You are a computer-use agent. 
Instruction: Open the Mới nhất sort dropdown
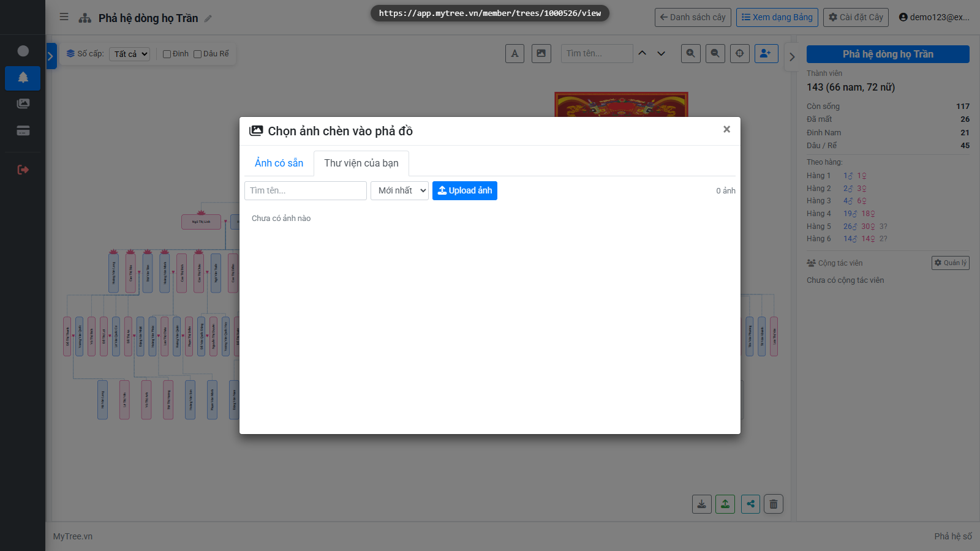399,190
